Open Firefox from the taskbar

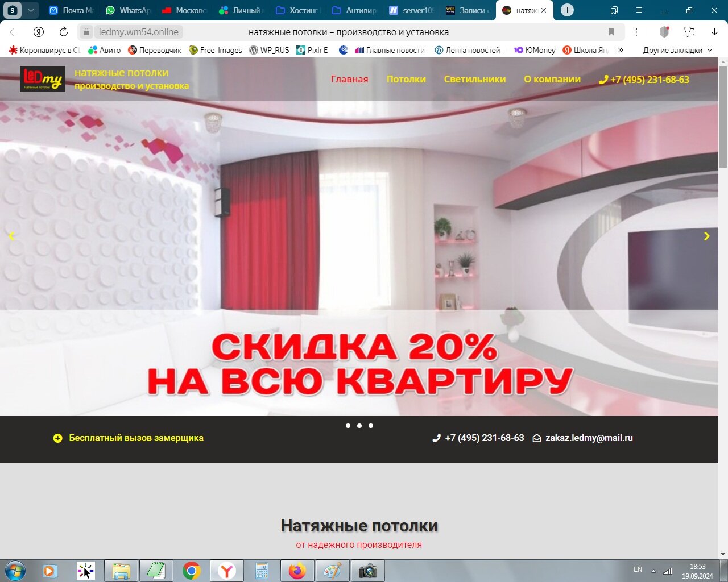[x=297, y=571]
